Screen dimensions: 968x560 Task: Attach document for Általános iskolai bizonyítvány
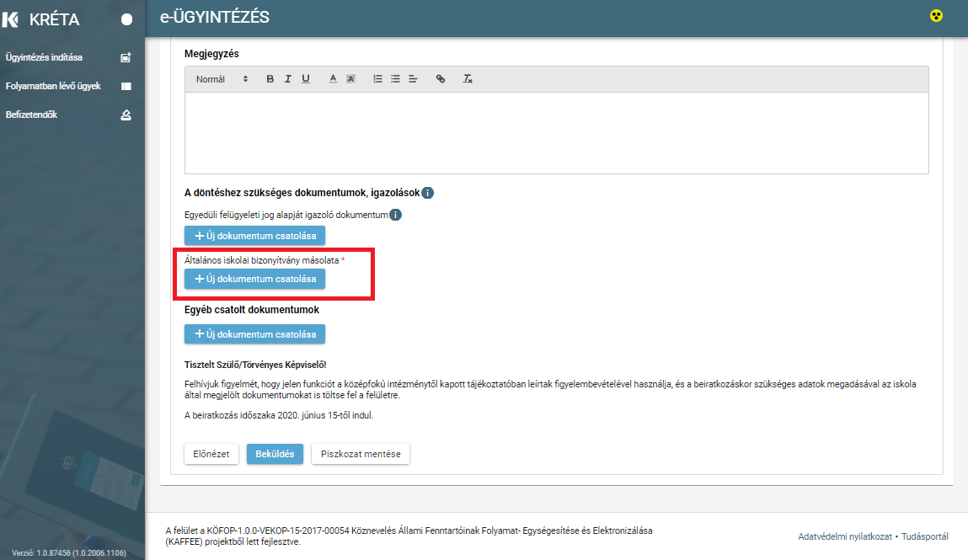coord(254,279)
